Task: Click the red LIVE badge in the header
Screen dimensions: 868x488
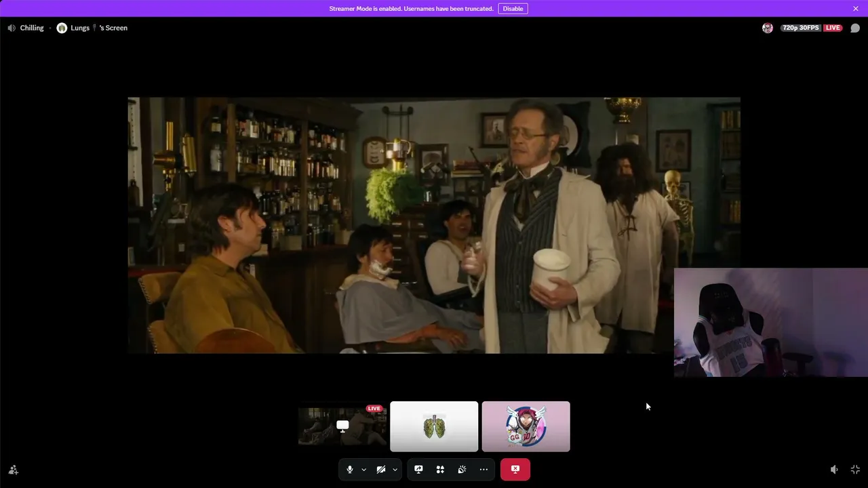Action: (x=833, y=28)
